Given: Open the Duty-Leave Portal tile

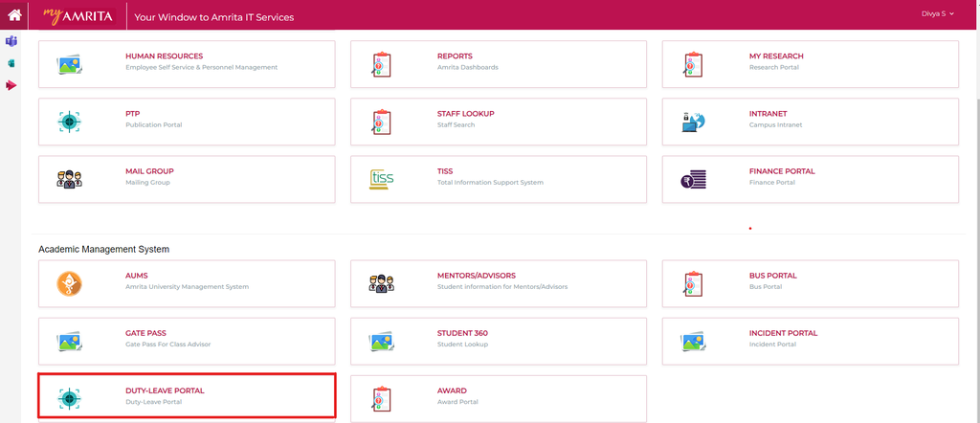Looking at the screenshot, I should [187, 396].
